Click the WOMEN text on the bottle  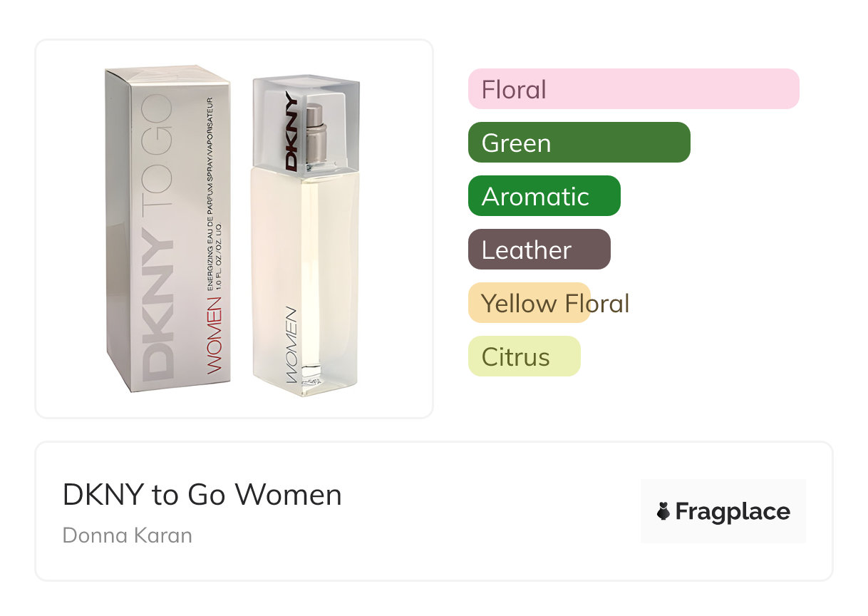291,345
